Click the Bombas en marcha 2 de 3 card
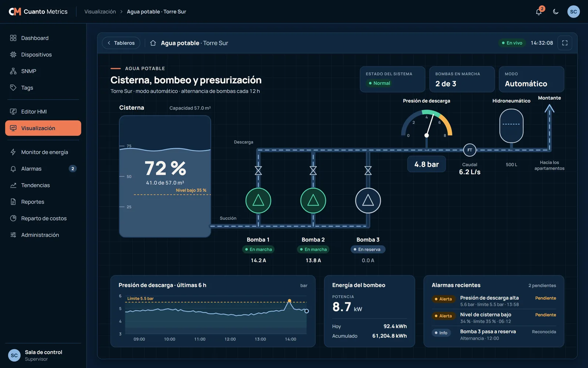588x368 pixels. [x=462, y=79]
